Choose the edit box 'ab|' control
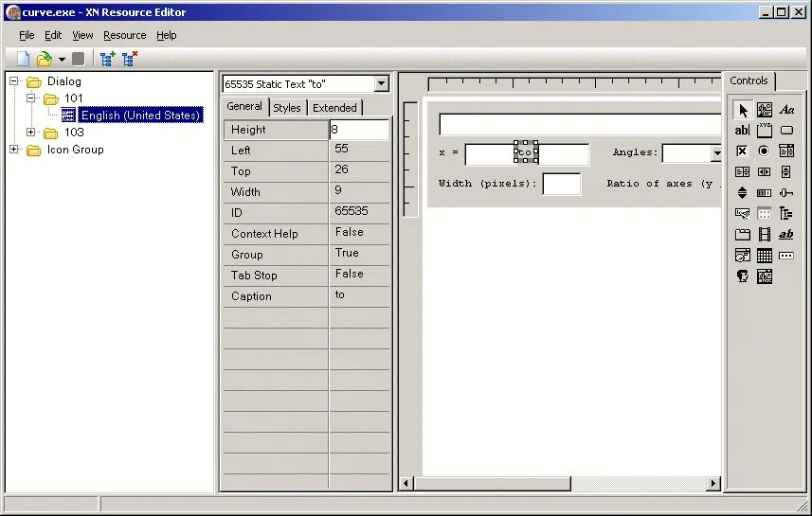This screenshot has width=812, height=516. click(743, 131)
